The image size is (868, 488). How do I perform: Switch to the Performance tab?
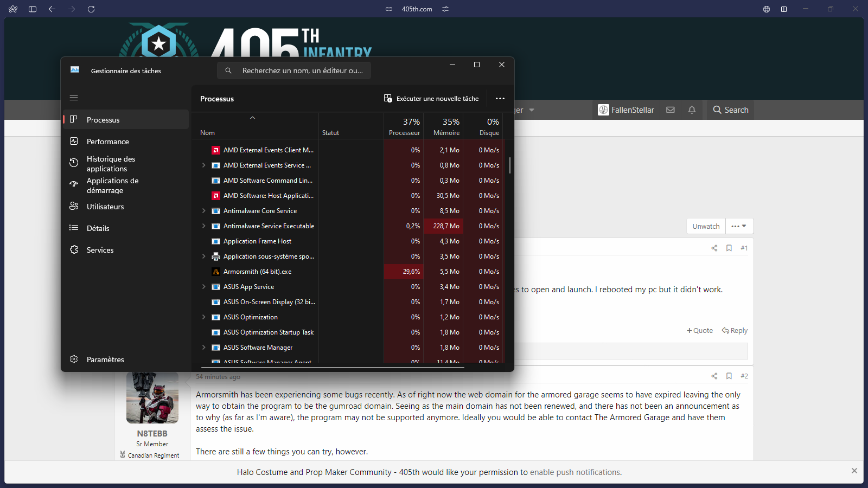126,142
